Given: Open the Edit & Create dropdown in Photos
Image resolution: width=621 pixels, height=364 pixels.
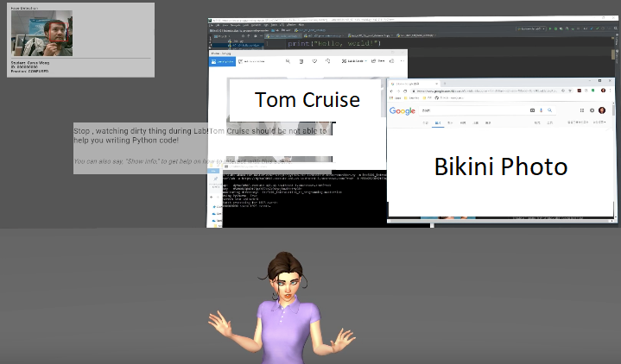Looking at the screenshot, I should click(x=354, y=61).
